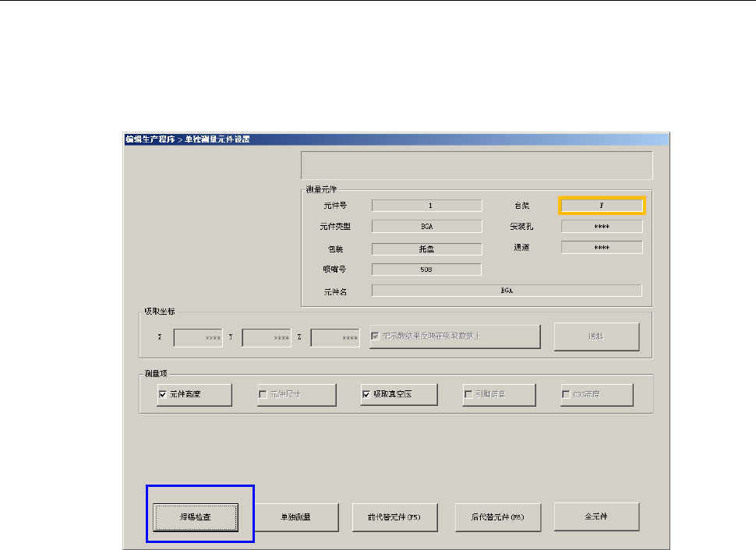Click the 通道 field
756x550 pixels.
[x=602, y=248]
